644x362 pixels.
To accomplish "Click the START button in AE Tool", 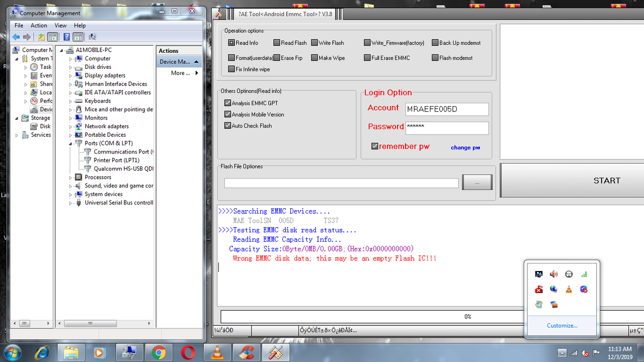I will 572,180.
